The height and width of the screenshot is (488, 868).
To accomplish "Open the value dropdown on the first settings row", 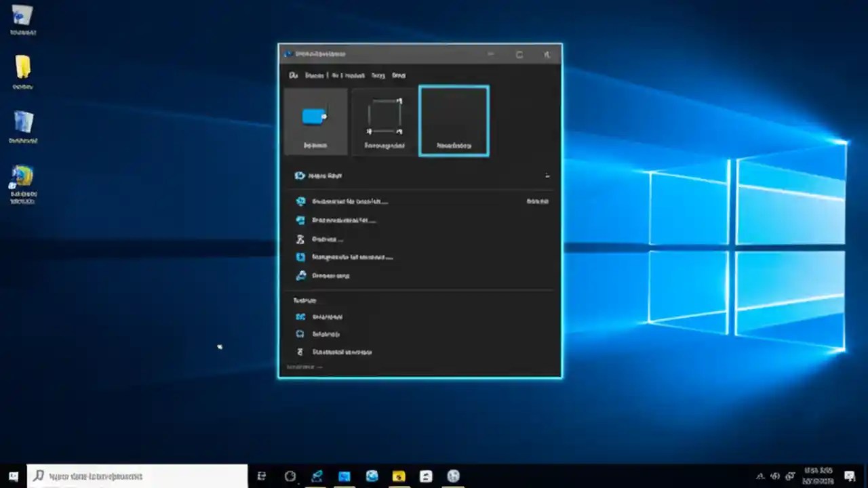I will [537, 201].
